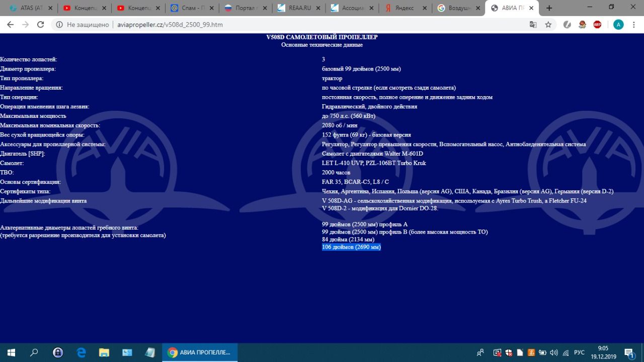Image resolution: width=644 pixels, height=362 pixels.
Task: Launch Microsoft Edge from the taskbar
Action: point(81,352)
